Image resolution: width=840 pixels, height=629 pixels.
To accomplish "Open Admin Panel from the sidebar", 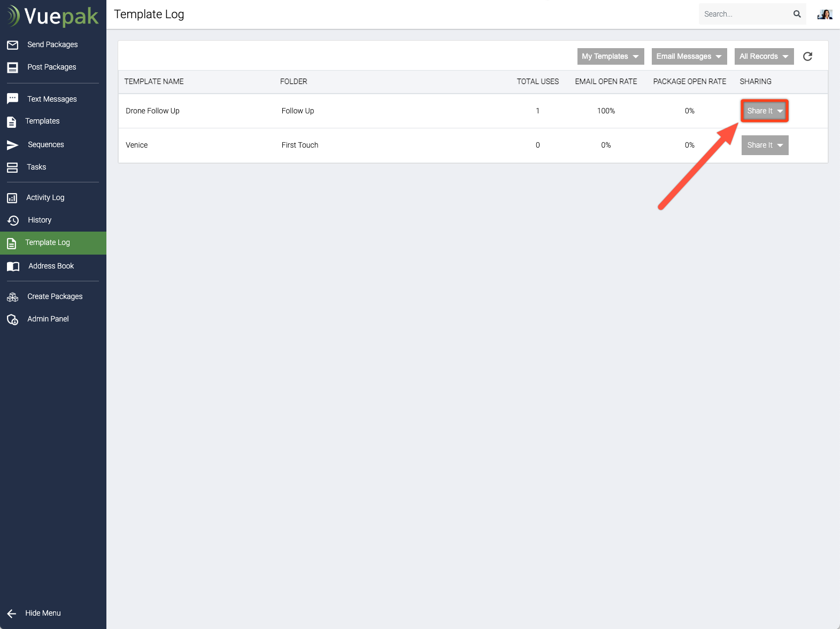I will 48,319.
